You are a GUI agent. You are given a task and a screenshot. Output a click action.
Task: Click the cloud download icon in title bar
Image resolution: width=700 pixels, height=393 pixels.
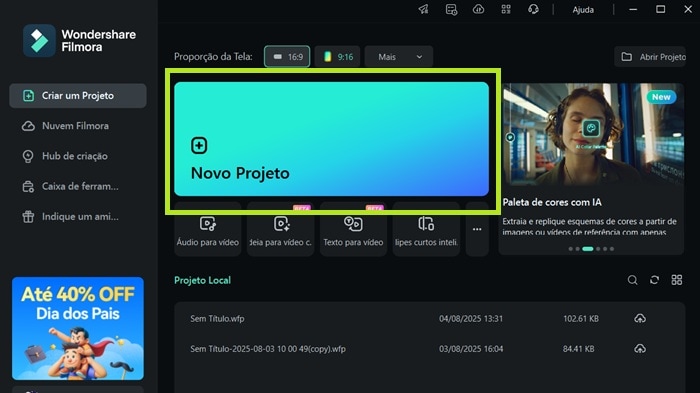478,9
